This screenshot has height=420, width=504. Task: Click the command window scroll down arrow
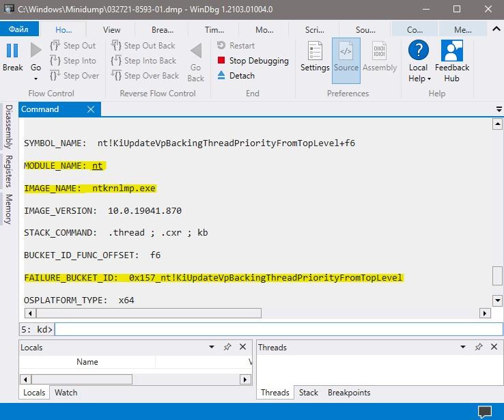[x=497, y=300]
